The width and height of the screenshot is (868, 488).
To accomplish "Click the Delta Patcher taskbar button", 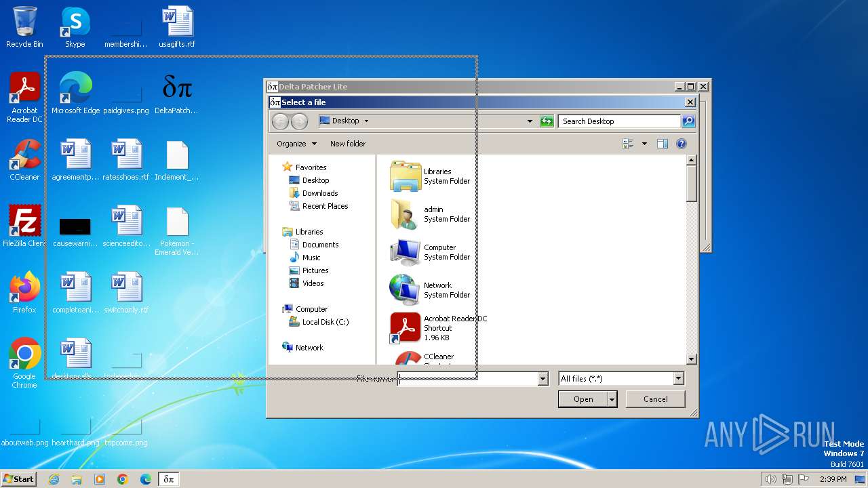I will [169, 479].
